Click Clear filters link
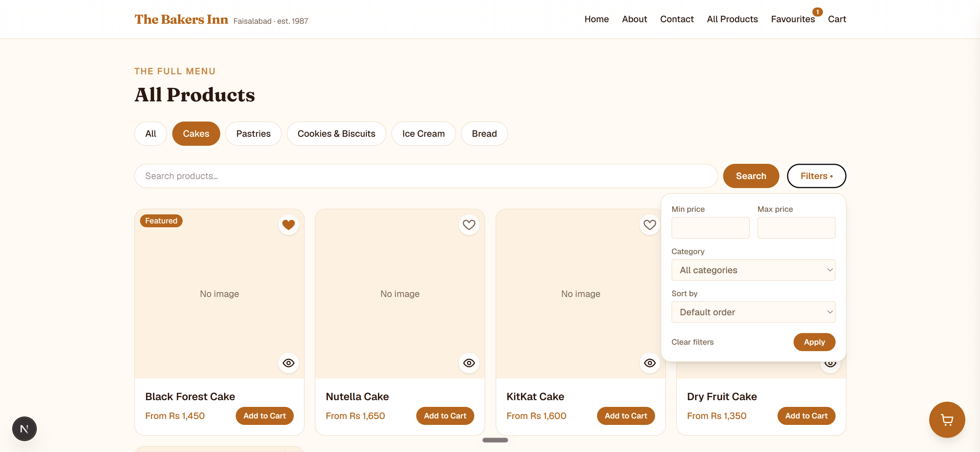 pos(692,342)
